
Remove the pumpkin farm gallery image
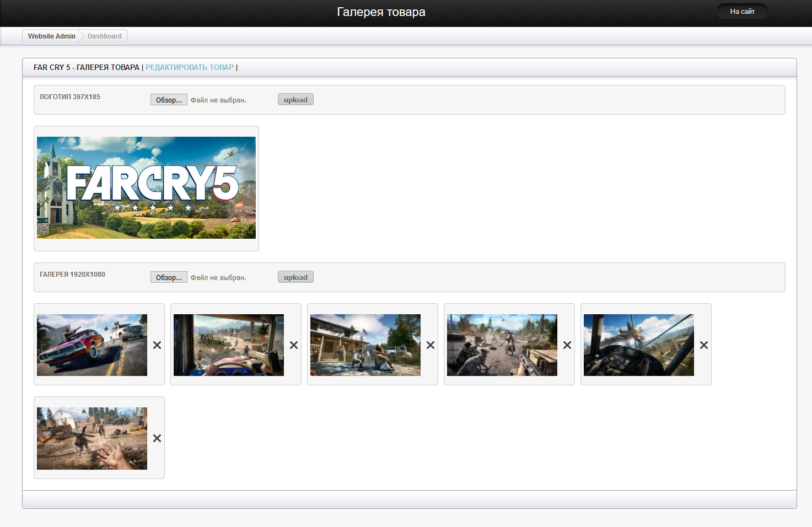157,438
